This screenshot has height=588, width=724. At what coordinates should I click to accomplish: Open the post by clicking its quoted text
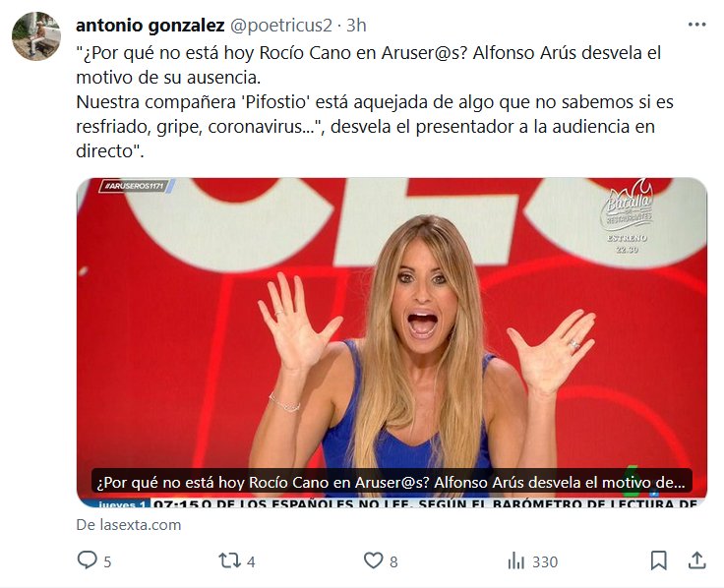(375, 101)
